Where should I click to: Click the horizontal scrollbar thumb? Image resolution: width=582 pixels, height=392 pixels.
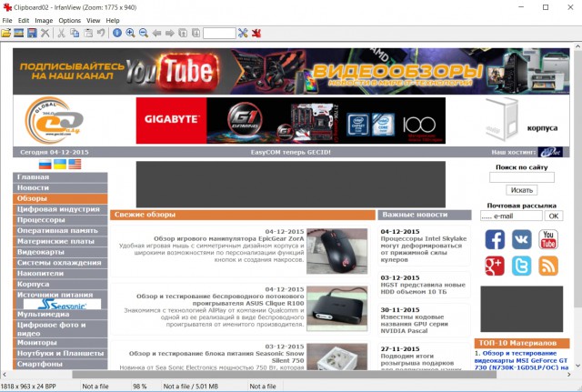284,375
